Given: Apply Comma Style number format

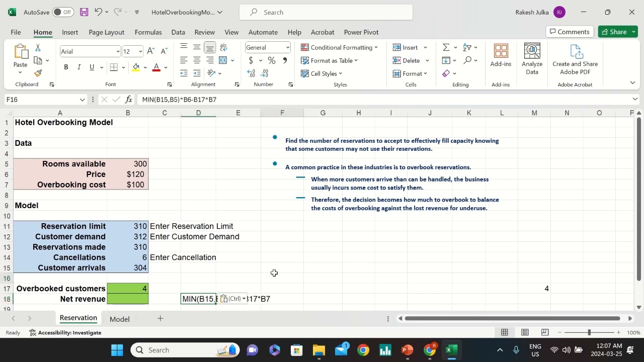Looking at the screenshot, I should pos(285,60).
